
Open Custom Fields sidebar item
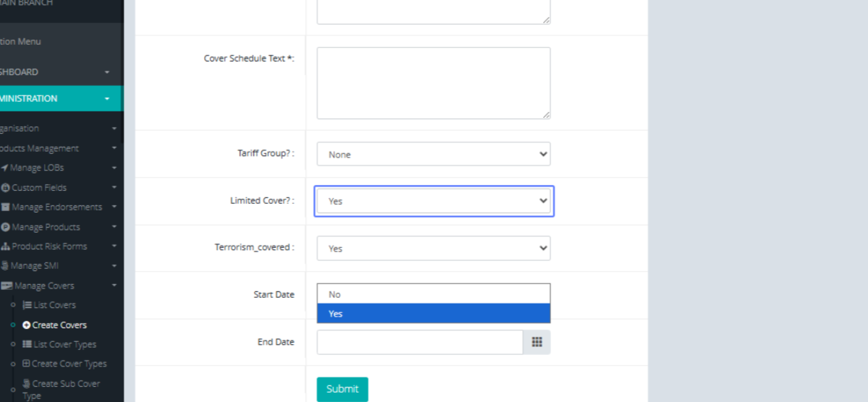tap(39, 187)
